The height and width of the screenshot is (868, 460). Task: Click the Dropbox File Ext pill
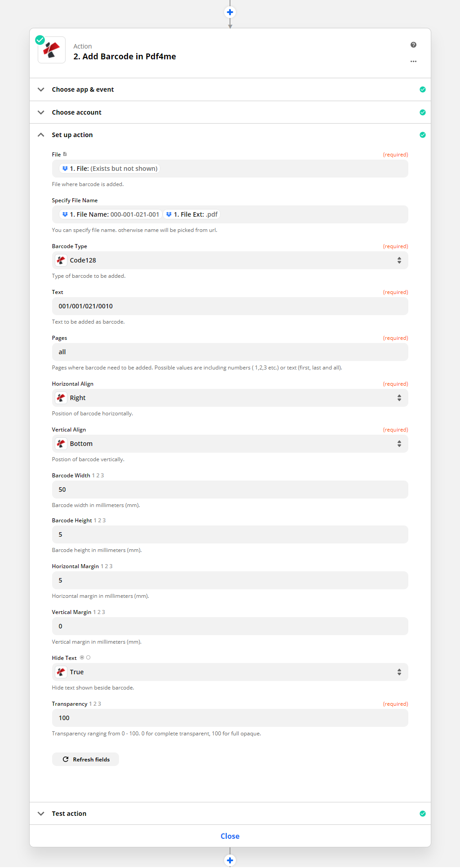(192, 214)
